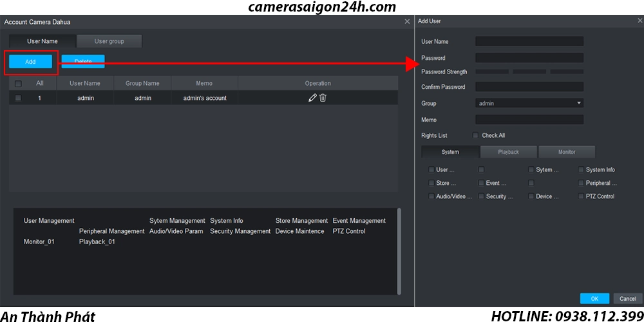Viewport: 644px width, 322px height.
Task: Click Security Management in the rights summary
Action: click(240, 231)
